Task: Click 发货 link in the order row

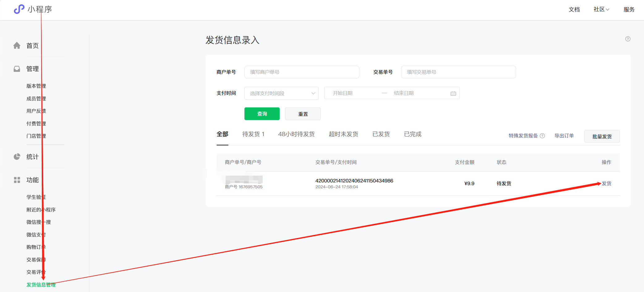Action: 607,184
